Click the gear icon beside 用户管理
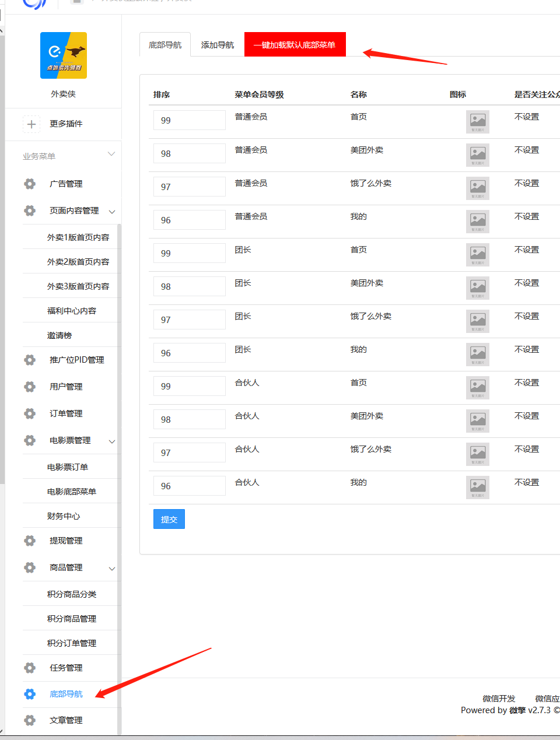 coord(30,386)
